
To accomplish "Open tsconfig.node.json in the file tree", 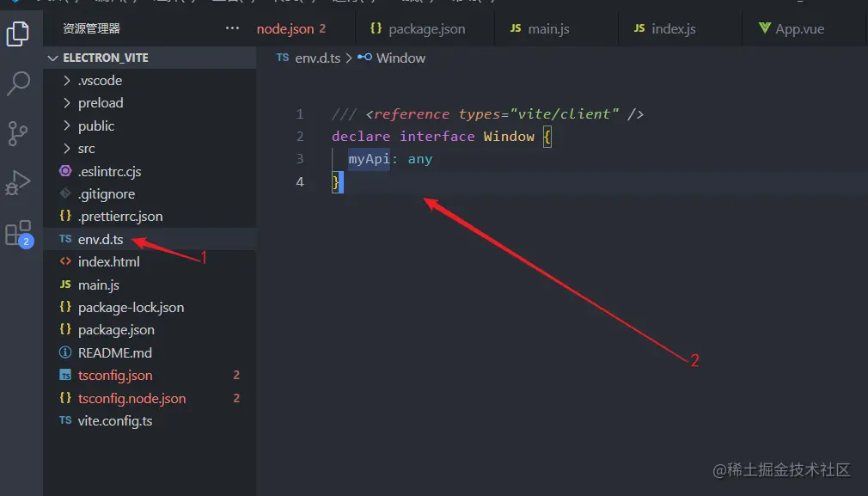I will coord(150,398).
